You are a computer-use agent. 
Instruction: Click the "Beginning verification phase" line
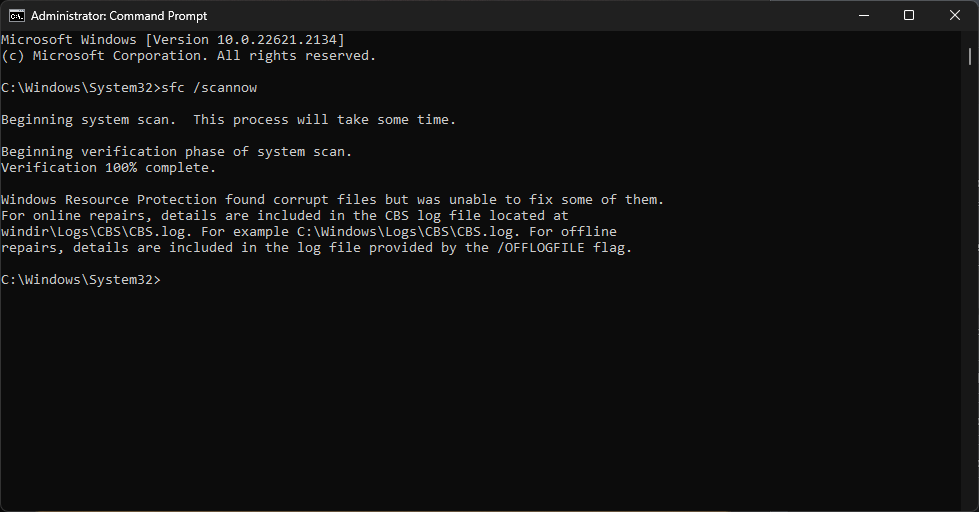(176, 152)
